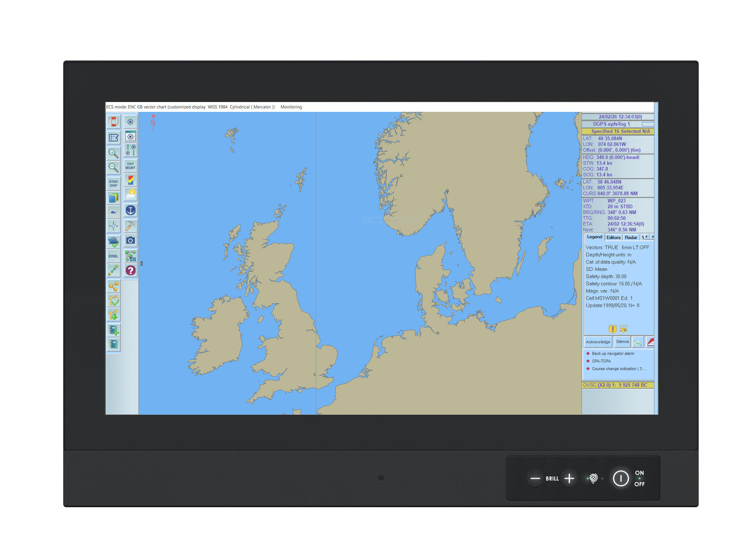Click the hammer tools icon
Image resolution: width=745 pixels, height=560 pixels.
(130, 226)
